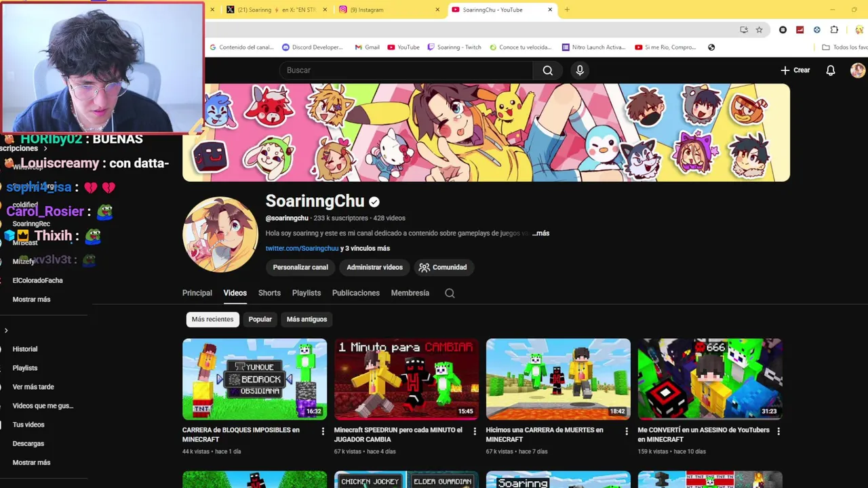Focus the Buscar search field
This screenshot has width=868, height=488.
click(x=406, y=70)
